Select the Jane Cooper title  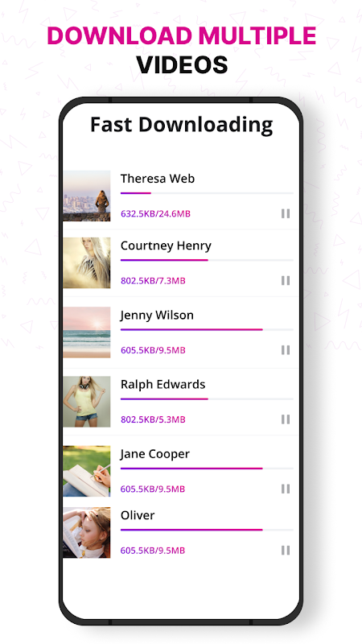pos(155,454)
